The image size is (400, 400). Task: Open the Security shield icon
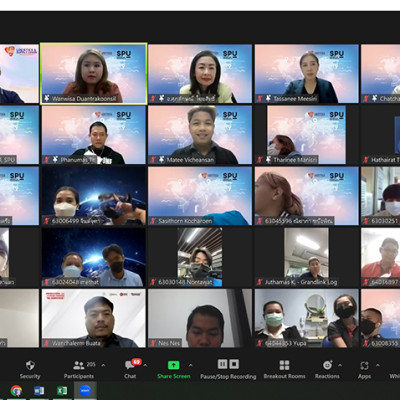[30, 365]
